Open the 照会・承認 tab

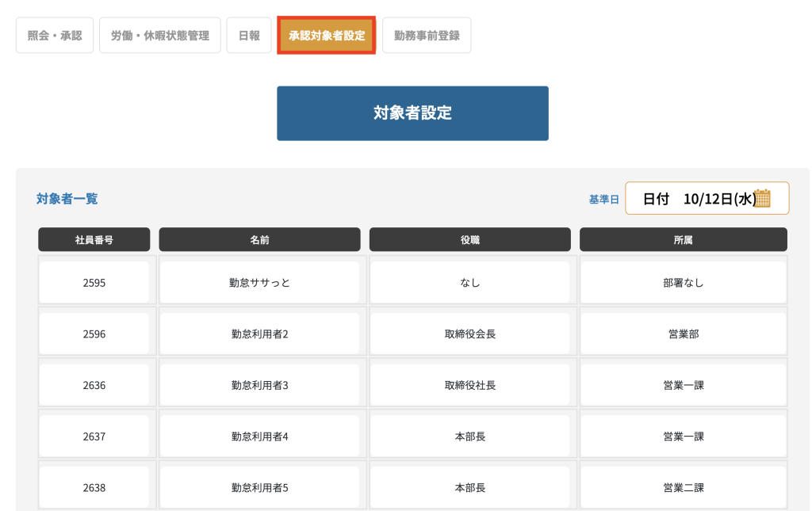(x=55, y=35)
